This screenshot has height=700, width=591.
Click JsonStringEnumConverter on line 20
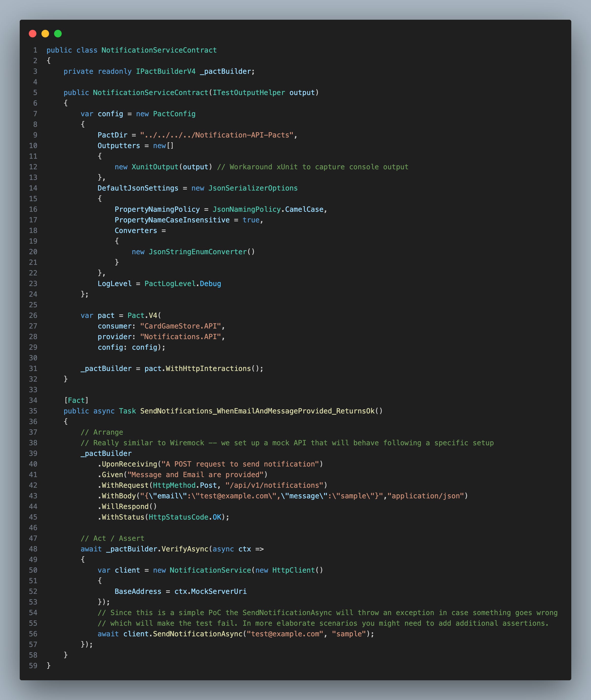(198, 252)
